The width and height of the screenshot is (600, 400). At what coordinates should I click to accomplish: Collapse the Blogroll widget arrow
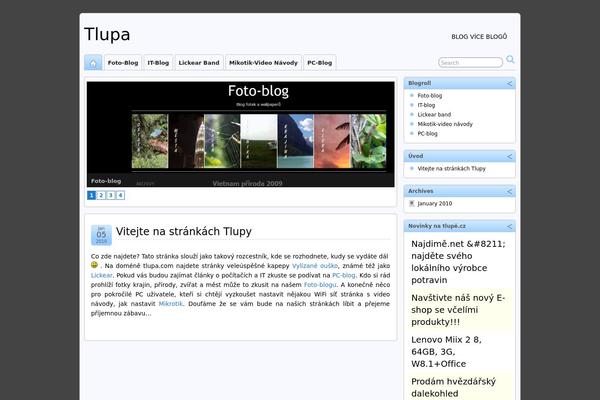(509, 83)
